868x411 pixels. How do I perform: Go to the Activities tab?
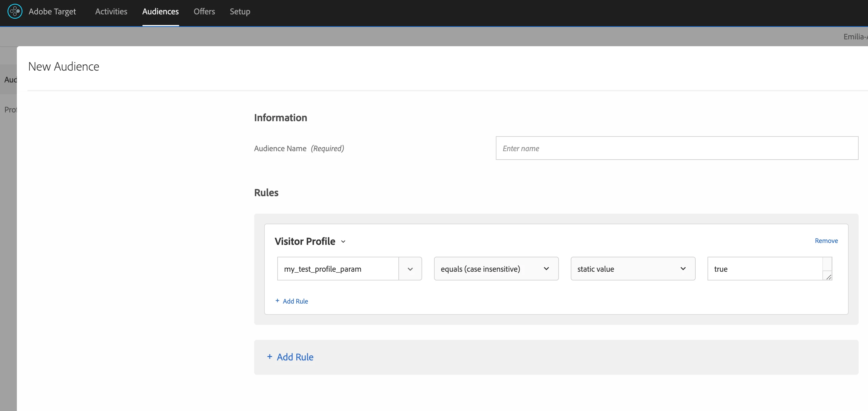pyautogui.click(x=111, y=12)
